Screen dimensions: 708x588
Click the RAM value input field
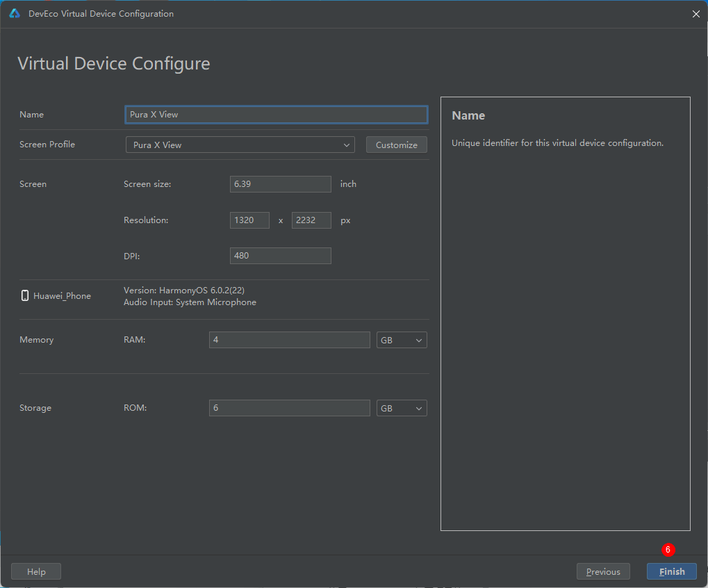[290, 340]
